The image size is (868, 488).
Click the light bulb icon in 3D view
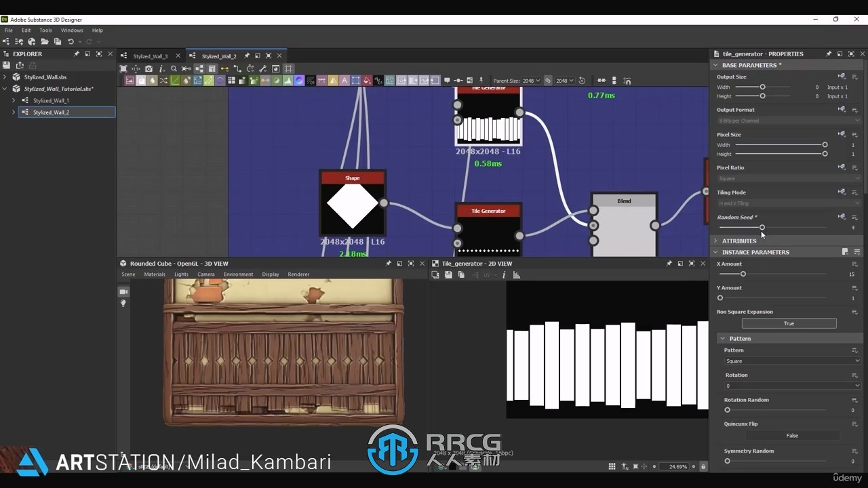pyautogui.click(x=123, y=304)
